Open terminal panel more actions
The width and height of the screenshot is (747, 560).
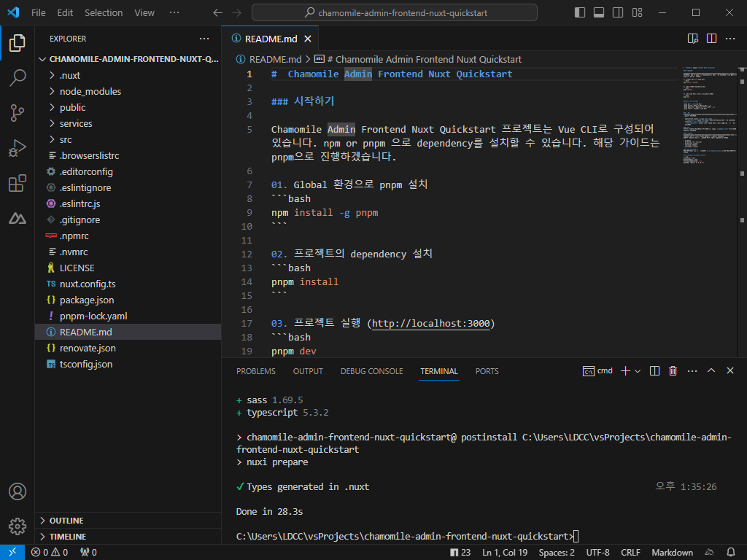[692, 371]
